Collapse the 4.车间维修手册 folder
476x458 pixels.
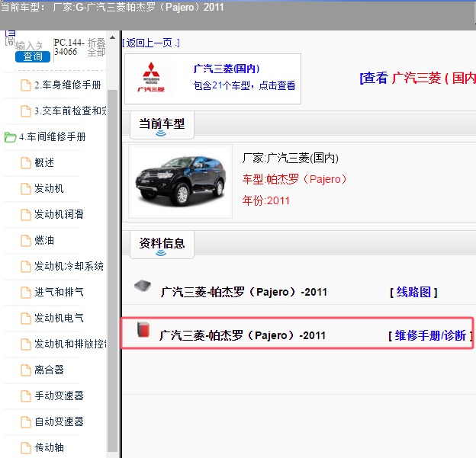52,137
